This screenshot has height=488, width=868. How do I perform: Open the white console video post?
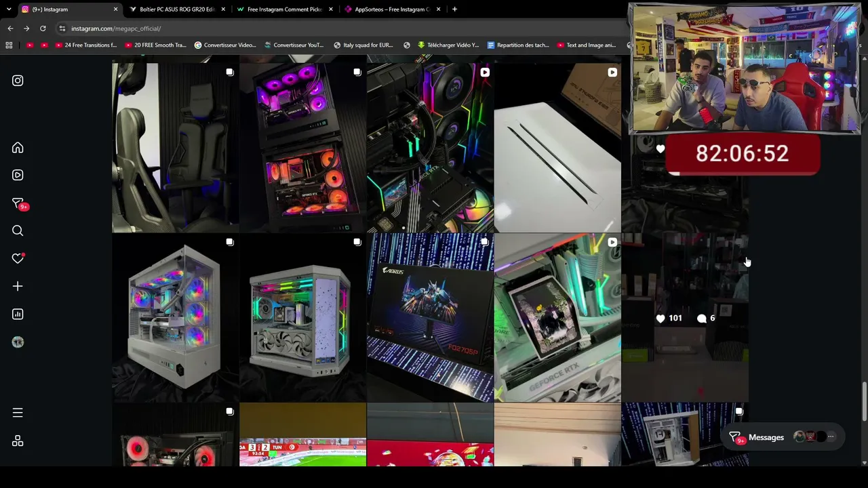pyautogui.click(x=557, y=148)
